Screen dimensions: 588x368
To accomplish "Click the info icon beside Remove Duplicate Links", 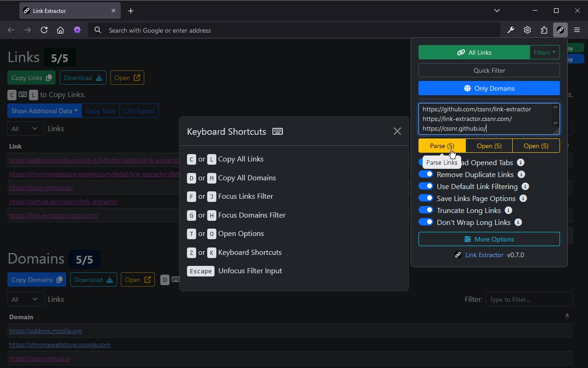I will (521, 174).
